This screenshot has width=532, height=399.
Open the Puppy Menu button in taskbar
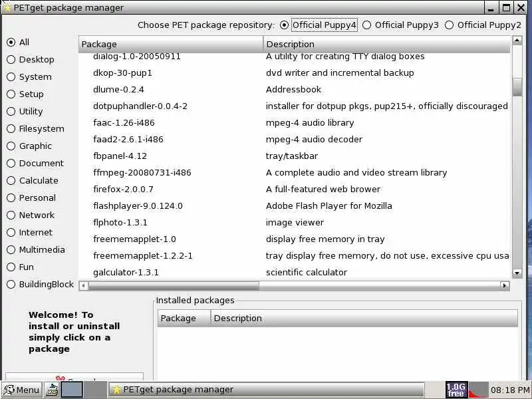[x=21, y=390]
